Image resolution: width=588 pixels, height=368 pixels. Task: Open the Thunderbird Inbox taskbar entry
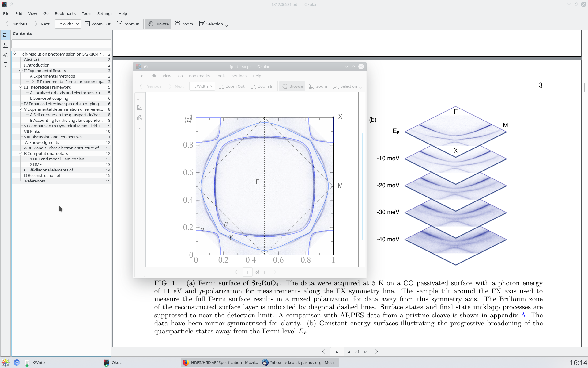300,362
